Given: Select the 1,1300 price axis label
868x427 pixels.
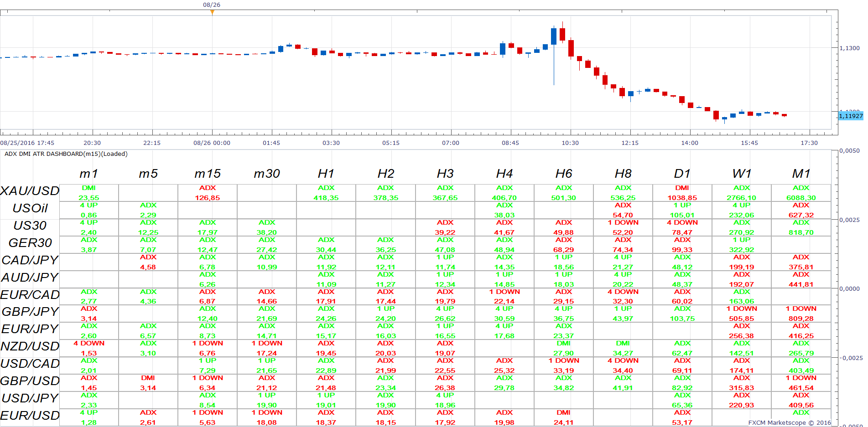Looking at the screenshot, I should click(x=849, y=48).
